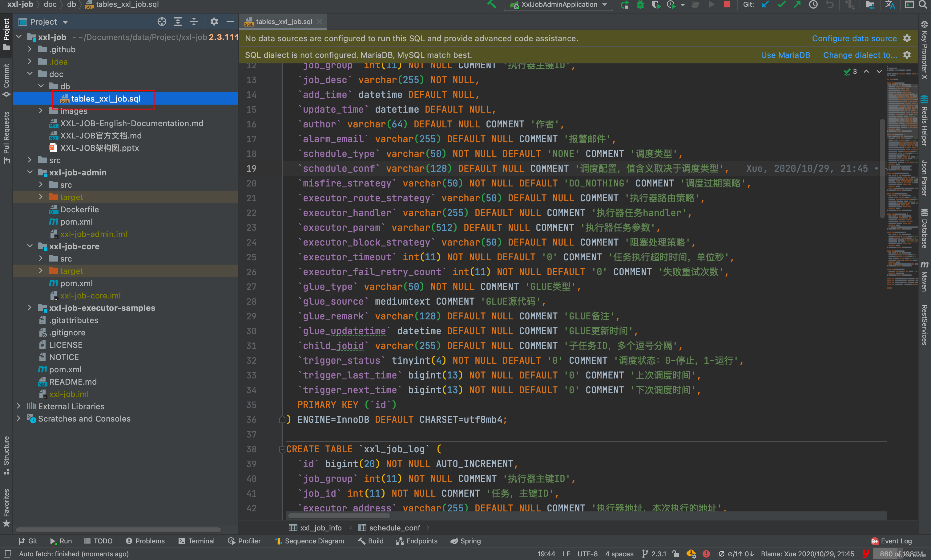Click the Profile application icon
This screenshot has height=560, width=931.
[671, 5]
